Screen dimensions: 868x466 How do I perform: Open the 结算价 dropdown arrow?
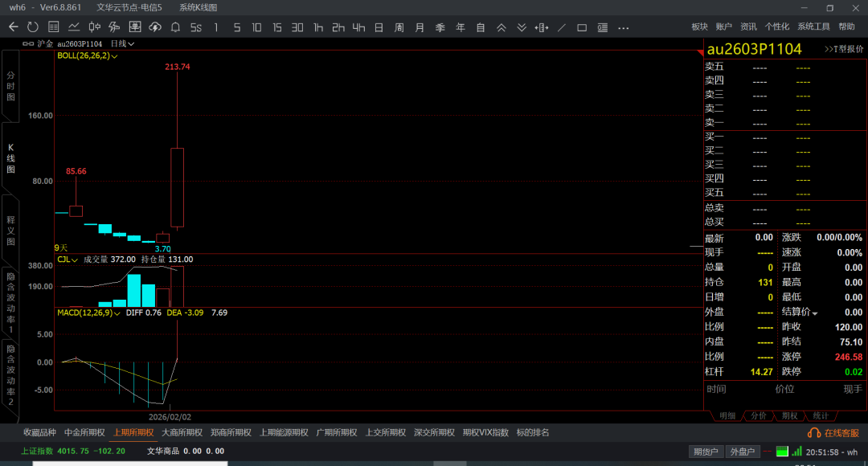point(815,314)
